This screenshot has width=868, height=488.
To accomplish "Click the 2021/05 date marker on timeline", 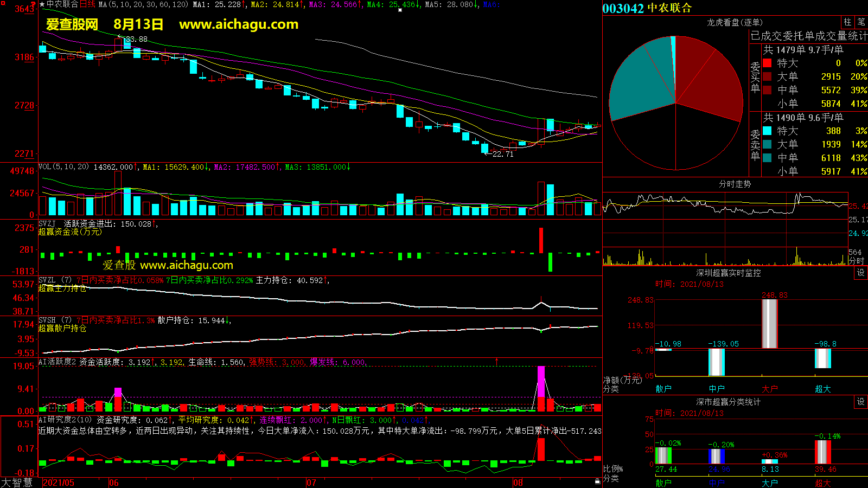I will pos(59,483).
